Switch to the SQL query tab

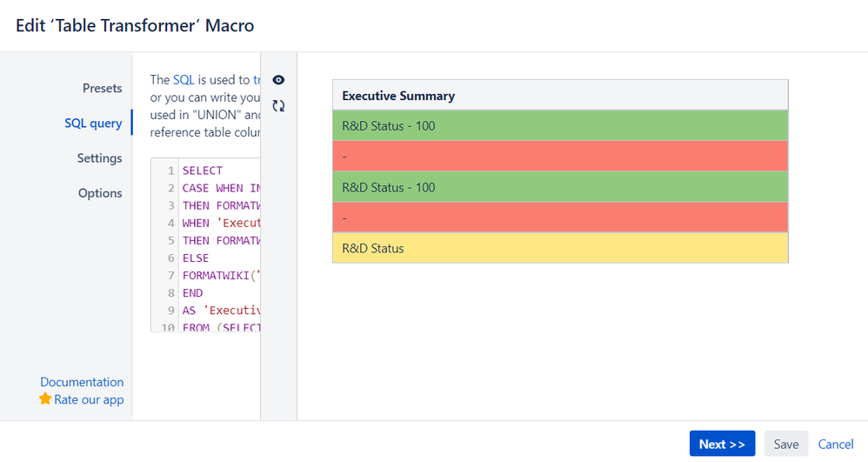tap(93, 123)
